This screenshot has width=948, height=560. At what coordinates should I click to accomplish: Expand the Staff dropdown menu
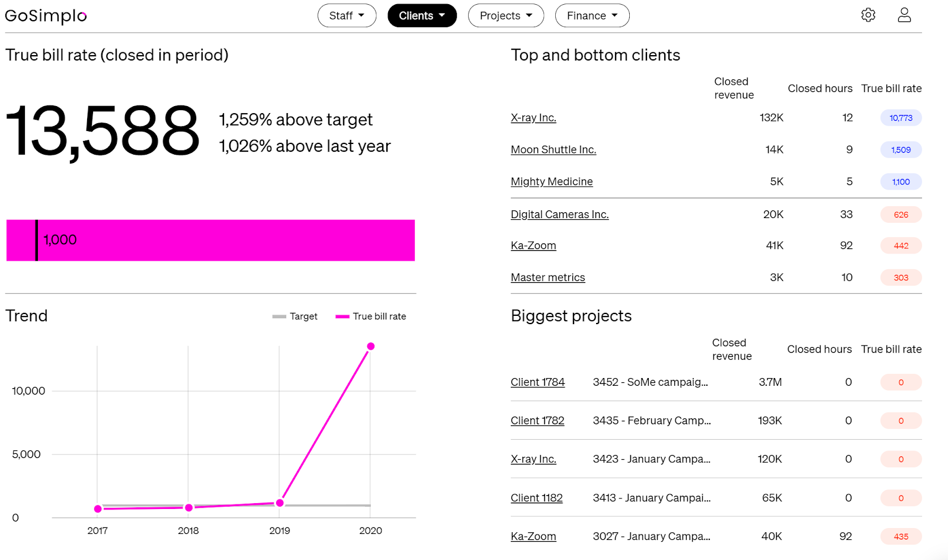click(347, 16)
